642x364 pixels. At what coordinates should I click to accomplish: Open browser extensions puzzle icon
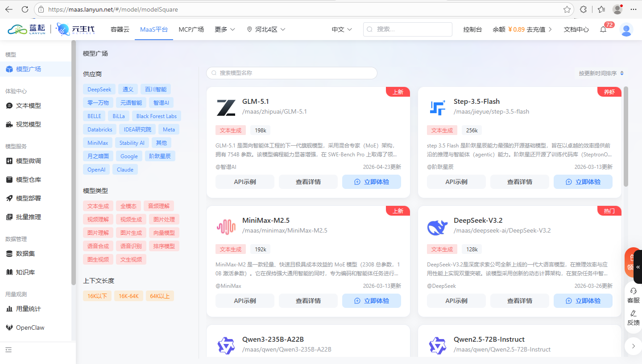pyautogui.click(x=583, y=9)
